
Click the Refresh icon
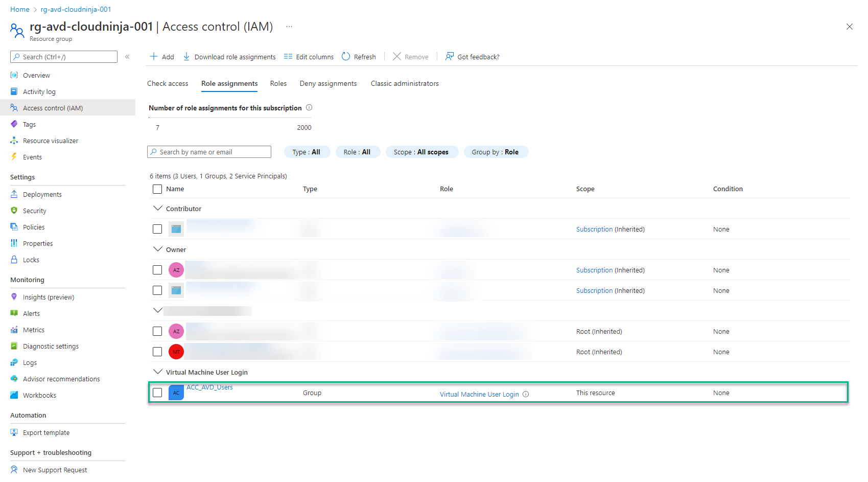(x=346, y=56)
